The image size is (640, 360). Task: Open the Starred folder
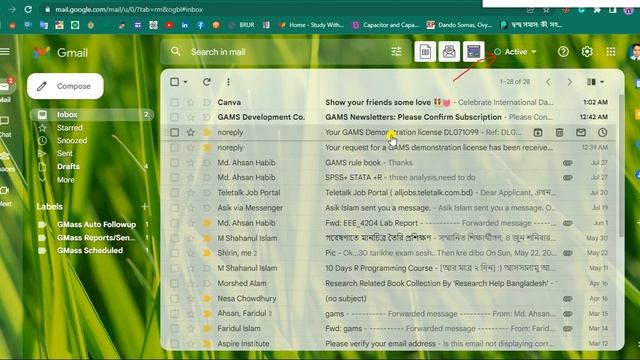(69, 128)
